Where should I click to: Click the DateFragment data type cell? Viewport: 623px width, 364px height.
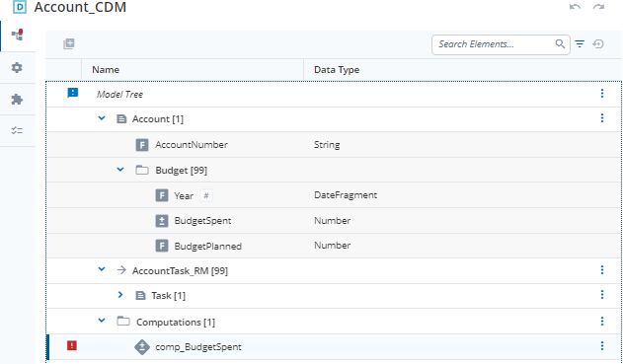[x=346, y=195]
